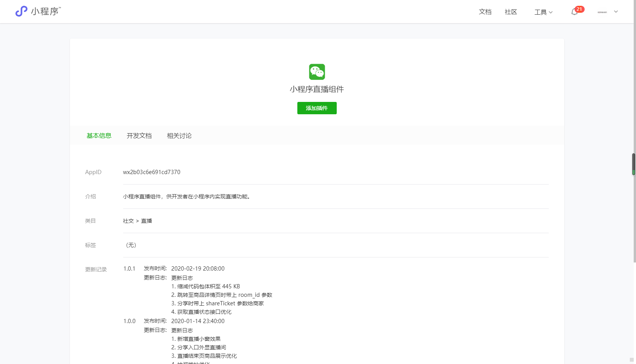Click the 小程序 logo in the header
636x364 pixels.
tap(38, 11)
